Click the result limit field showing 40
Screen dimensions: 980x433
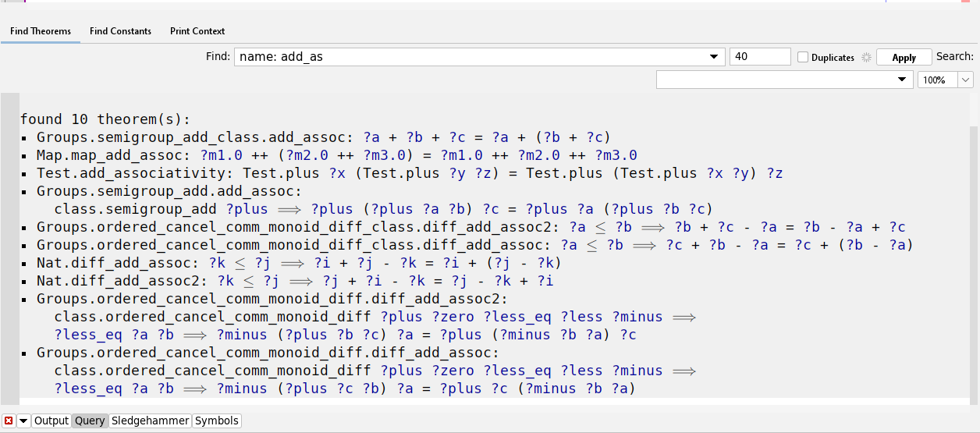pyautogui.click(x=760, y=57)
